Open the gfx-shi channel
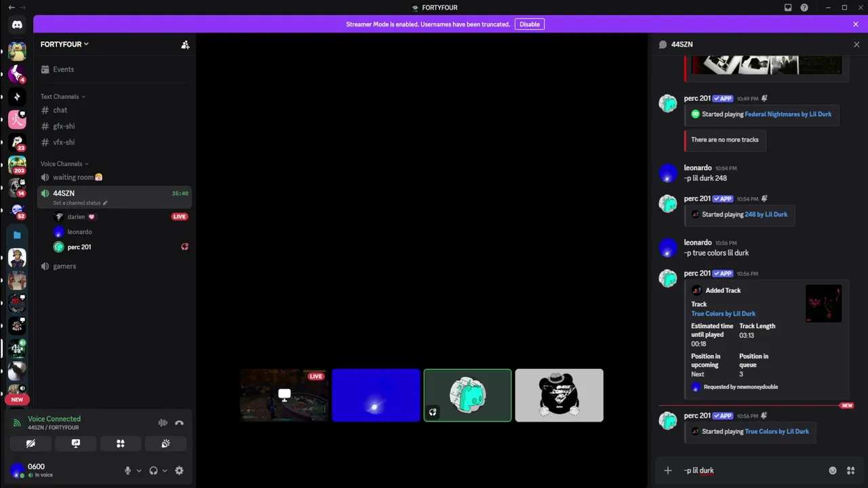This screenshot has height=488, width=868. click(114, 126)
